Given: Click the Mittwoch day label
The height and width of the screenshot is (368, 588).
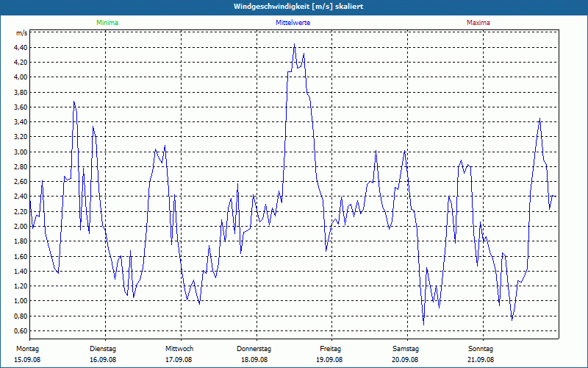Looking at the screenshot, I should pyautogui.click(x=179, y=349).
